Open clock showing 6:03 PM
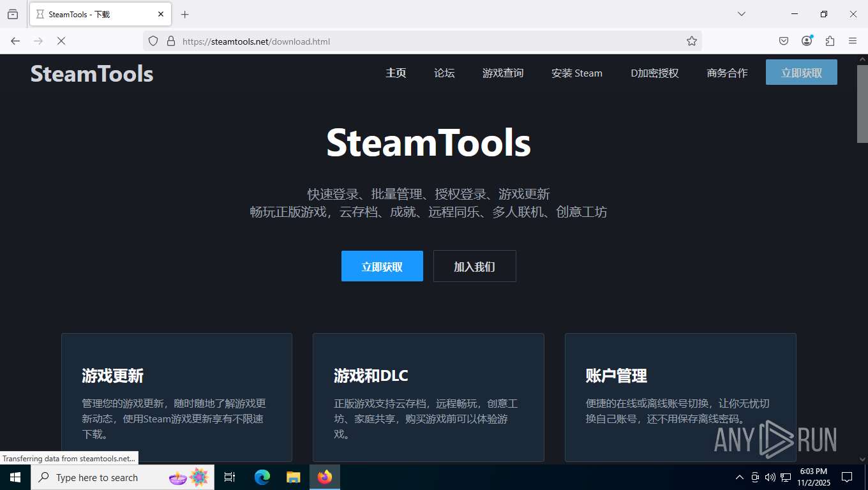Image resolution: width=868 pixels, height=490 pixels. click(x=813, y=477)
